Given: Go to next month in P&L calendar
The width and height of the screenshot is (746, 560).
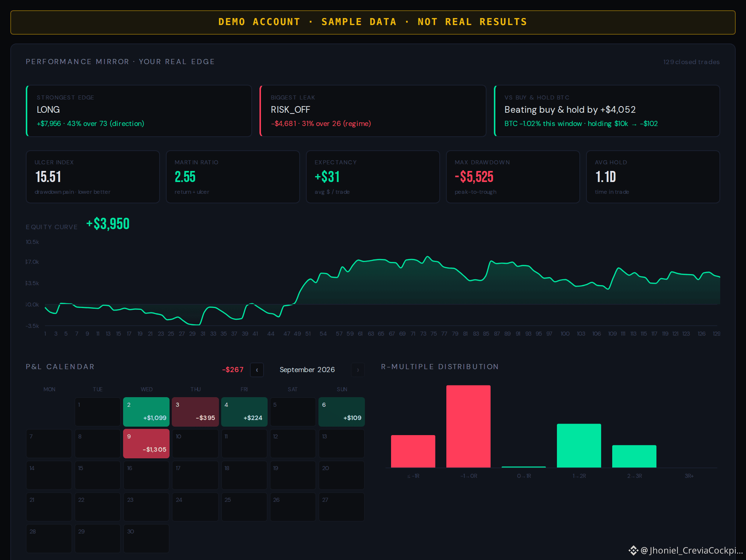Looking at the screenshot, I should click(x=358, y=370).
